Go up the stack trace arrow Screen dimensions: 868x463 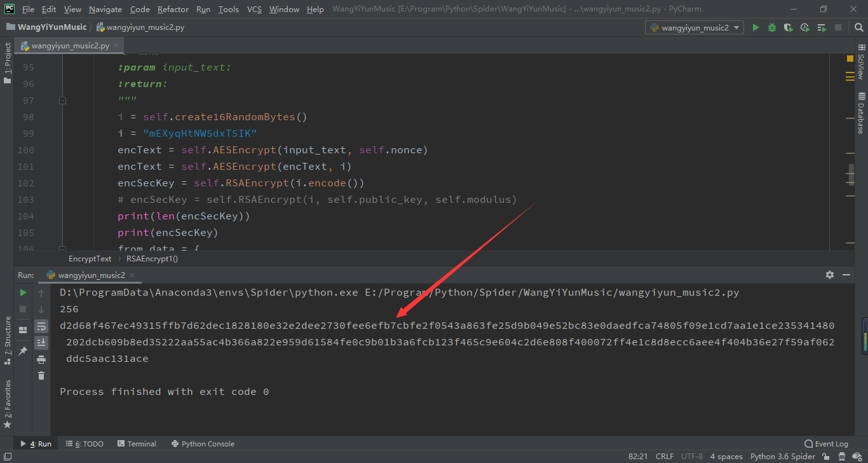point(41,293)
